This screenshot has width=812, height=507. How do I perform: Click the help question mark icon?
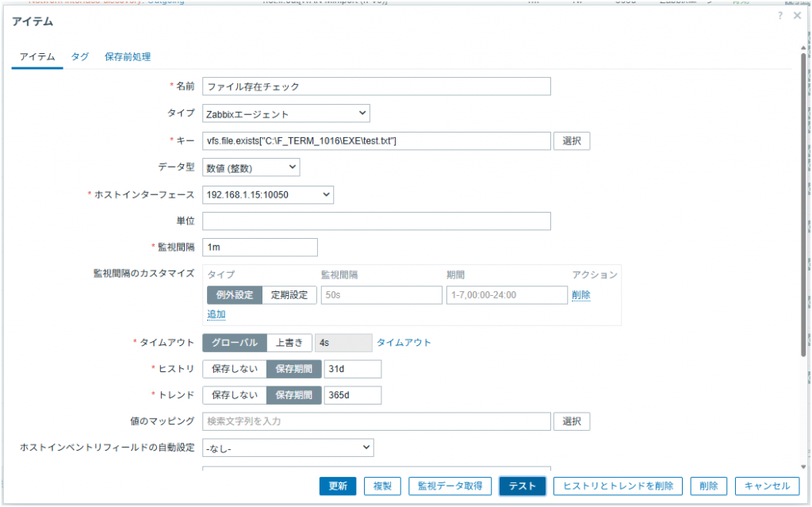click(780, 16)
